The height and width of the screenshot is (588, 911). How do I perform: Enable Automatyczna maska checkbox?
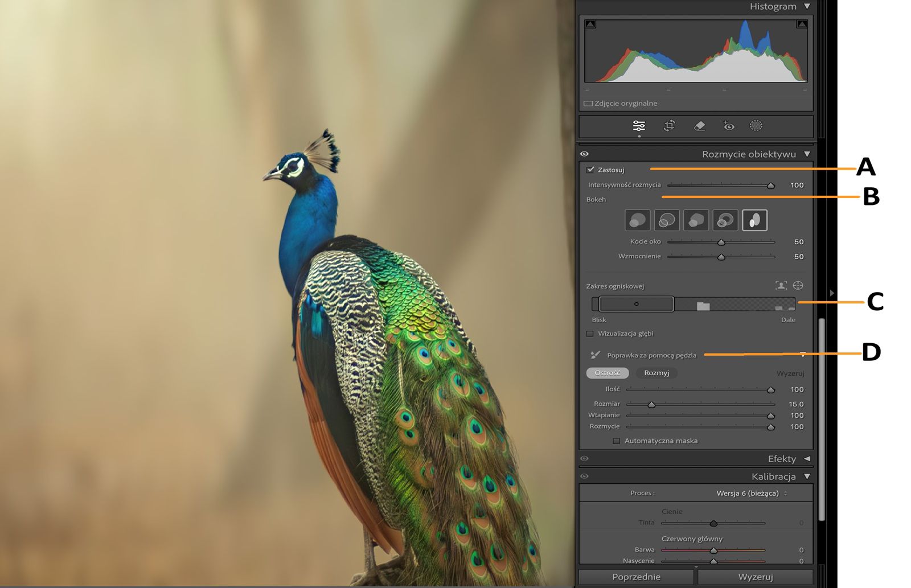click(x=616, y=441)
